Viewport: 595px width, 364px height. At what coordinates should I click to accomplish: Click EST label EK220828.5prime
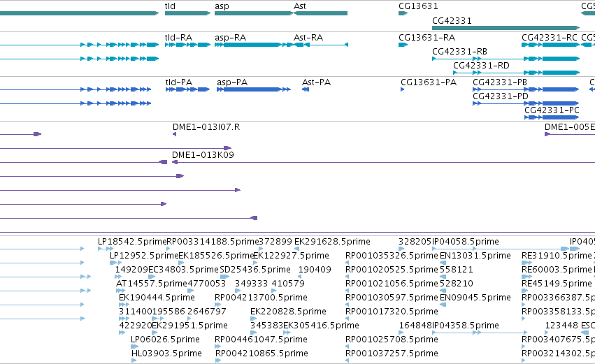(288, 312)
